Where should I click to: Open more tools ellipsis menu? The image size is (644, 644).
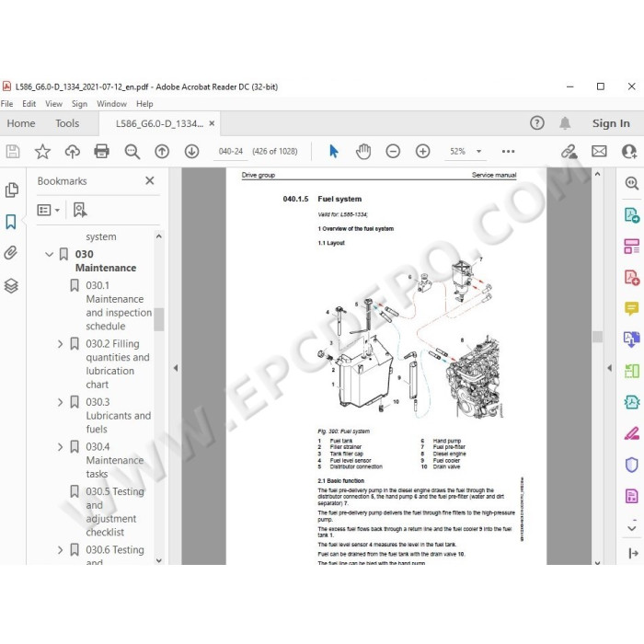508,152
